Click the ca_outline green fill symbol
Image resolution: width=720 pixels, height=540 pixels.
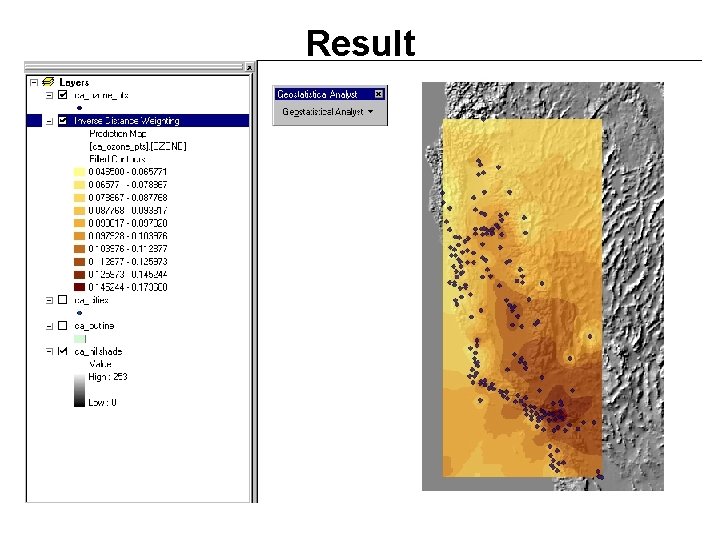(x=80, y=339)
